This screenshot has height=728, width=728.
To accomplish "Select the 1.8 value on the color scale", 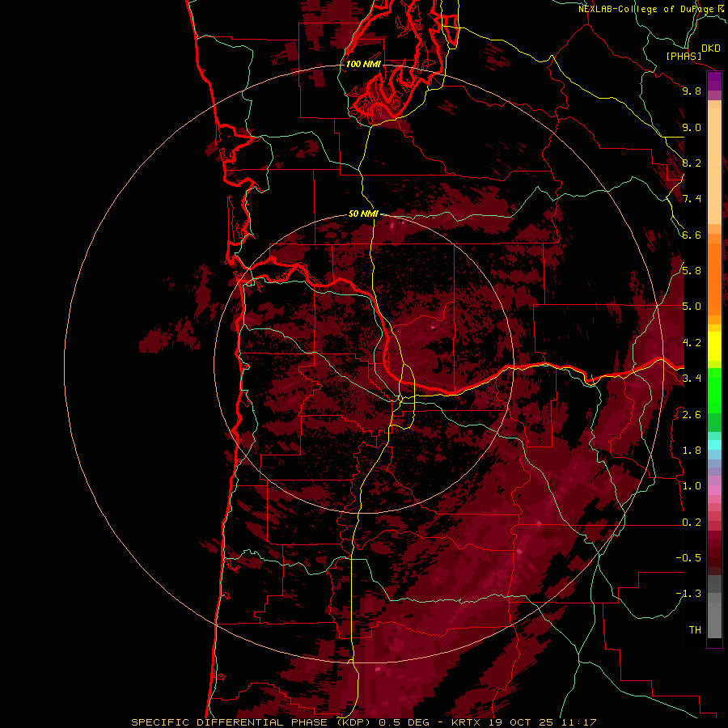I will (692, 451).
